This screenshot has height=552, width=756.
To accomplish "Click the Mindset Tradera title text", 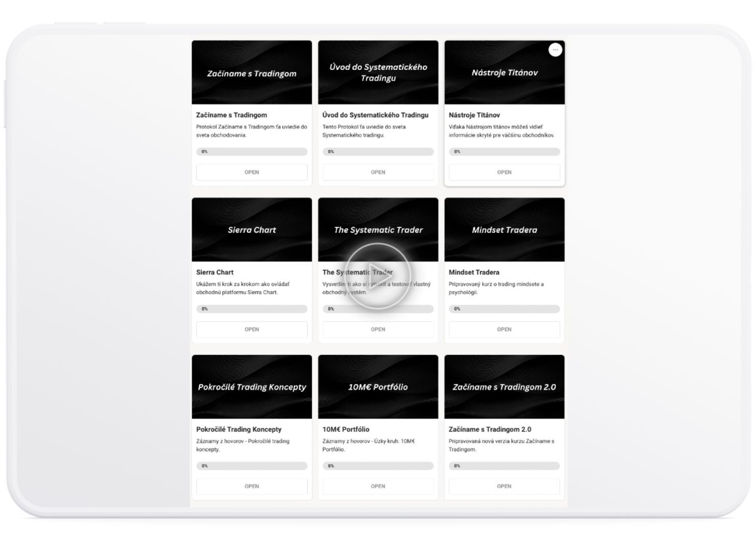I will point(474,272).
